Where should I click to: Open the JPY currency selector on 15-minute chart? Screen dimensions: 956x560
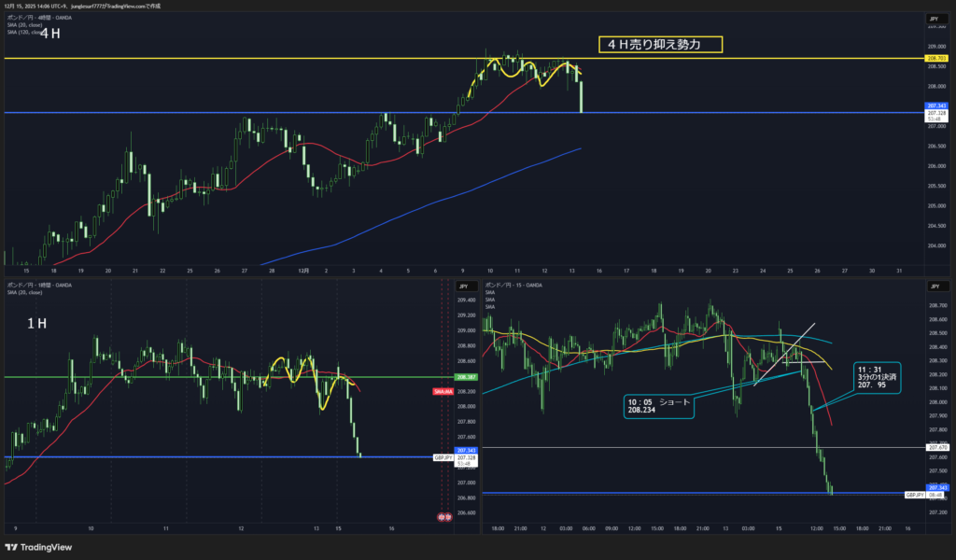tap(932, 287)
